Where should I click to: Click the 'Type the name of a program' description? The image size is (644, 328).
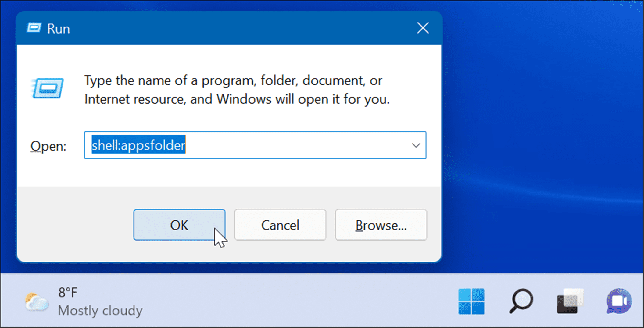tap(237, 90)
